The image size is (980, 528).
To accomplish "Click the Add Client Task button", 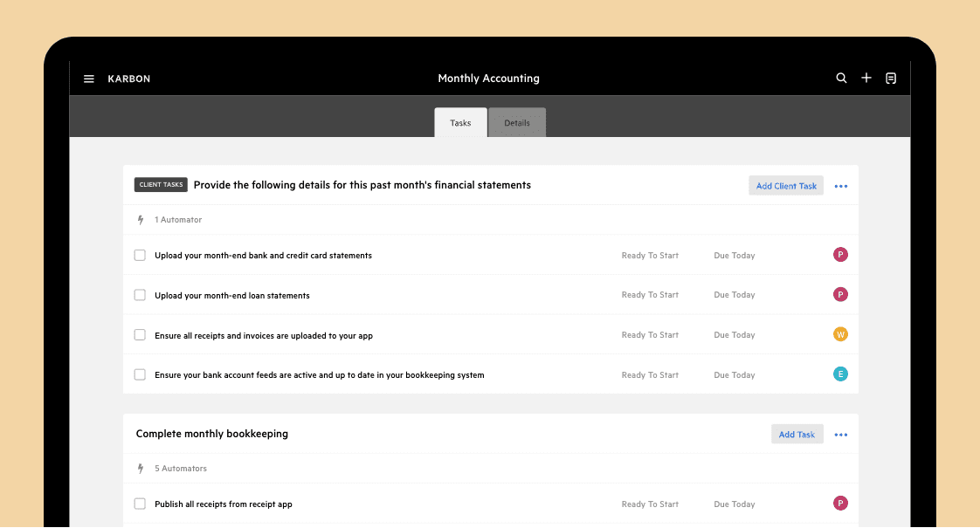I will coord(786,186).
